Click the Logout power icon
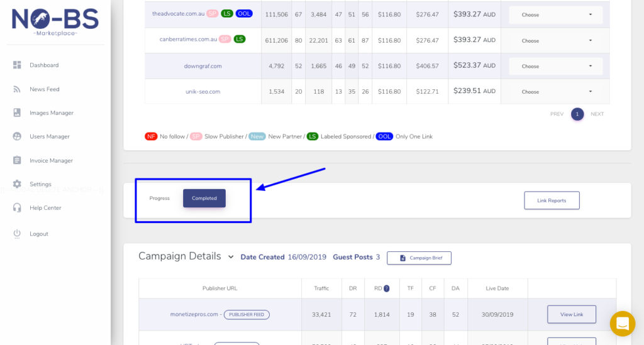 point(17,234)
